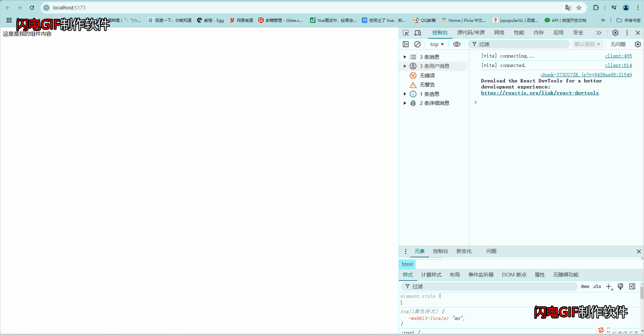Image resolution: width=644 pixels, height=335 pixels.
Task: Select the inspect element cursor tool
Action: point(405,33)
